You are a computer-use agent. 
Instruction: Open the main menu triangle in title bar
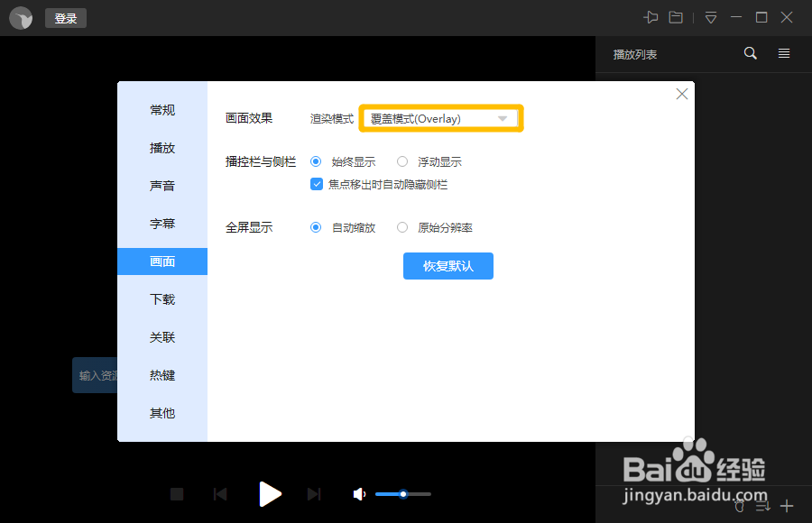710,17
